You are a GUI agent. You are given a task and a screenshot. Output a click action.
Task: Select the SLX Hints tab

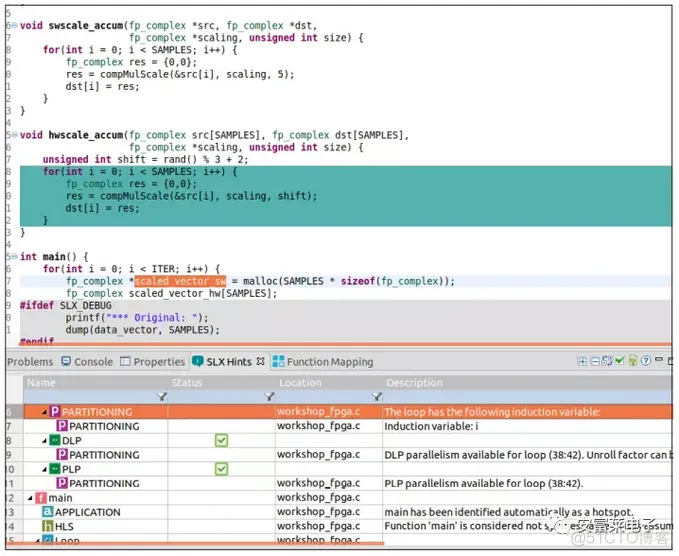coord(229,362)
